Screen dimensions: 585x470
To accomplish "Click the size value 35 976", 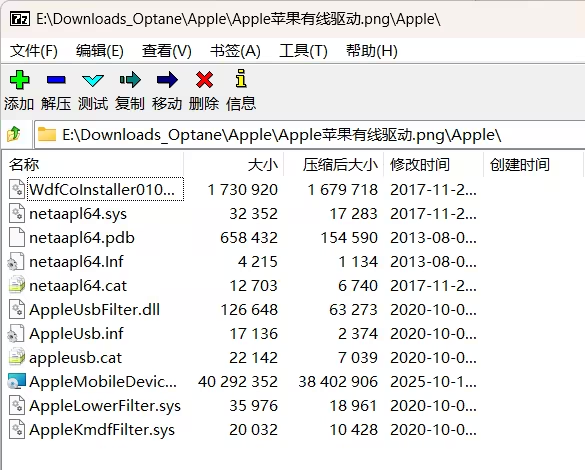I will click(254, 406).
